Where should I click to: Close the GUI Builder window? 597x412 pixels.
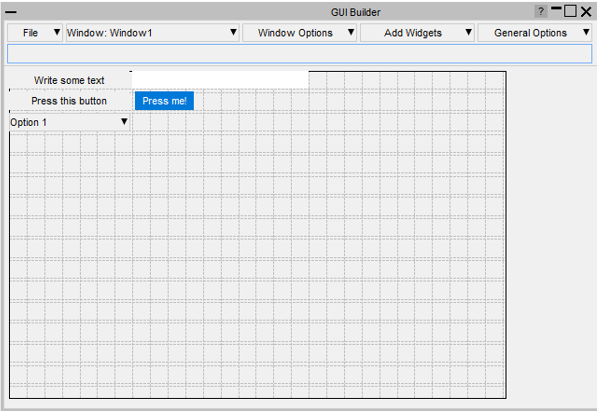tap(586, 12)
